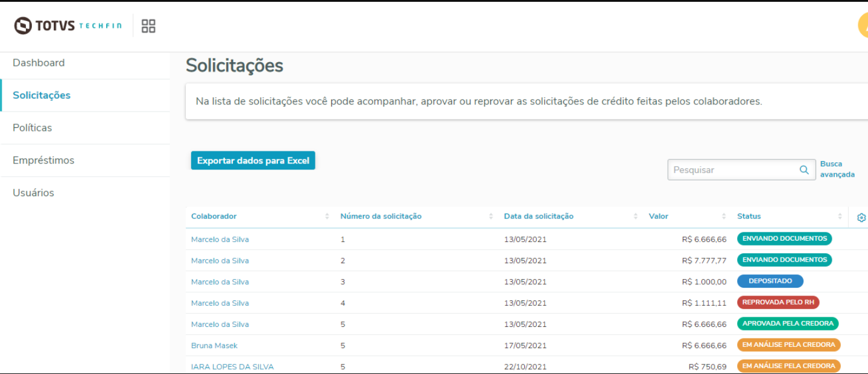Focus the Pesquisar search field
This screenshot has height=374, width=868.
click(x=742, y=170)
